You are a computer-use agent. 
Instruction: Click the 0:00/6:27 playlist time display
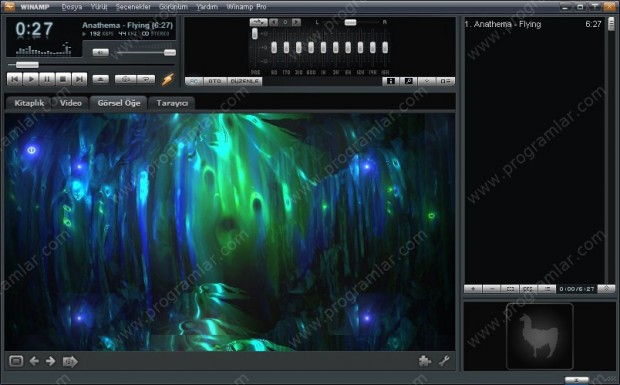tap(577, 289)
